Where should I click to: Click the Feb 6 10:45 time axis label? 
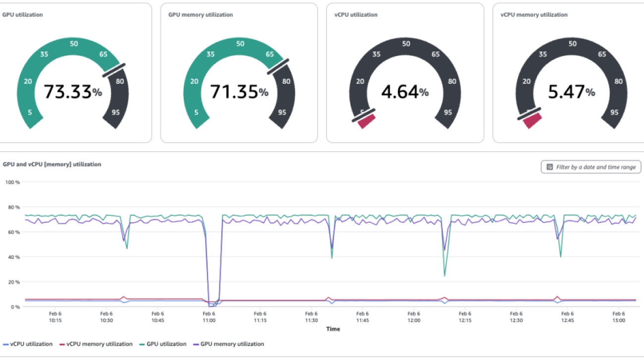(x=158, y=317)
